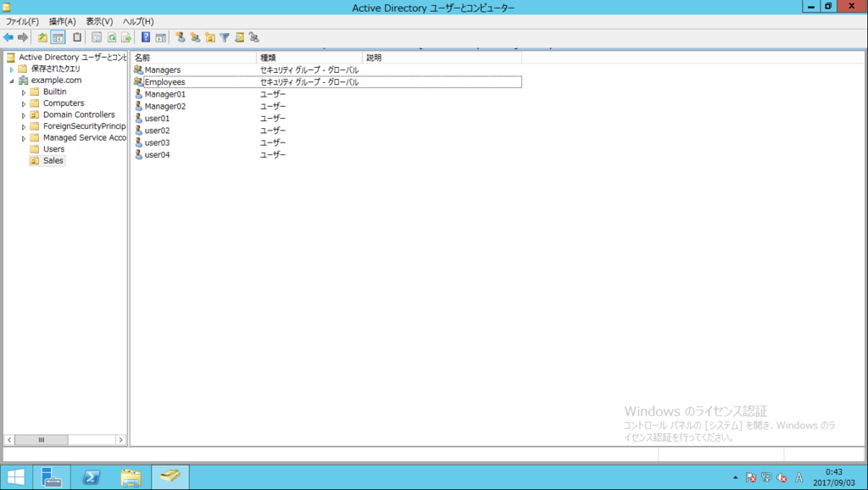Click the Back arrow in the toolbar
The image size is (868, 490).
[x=8, y=37]
